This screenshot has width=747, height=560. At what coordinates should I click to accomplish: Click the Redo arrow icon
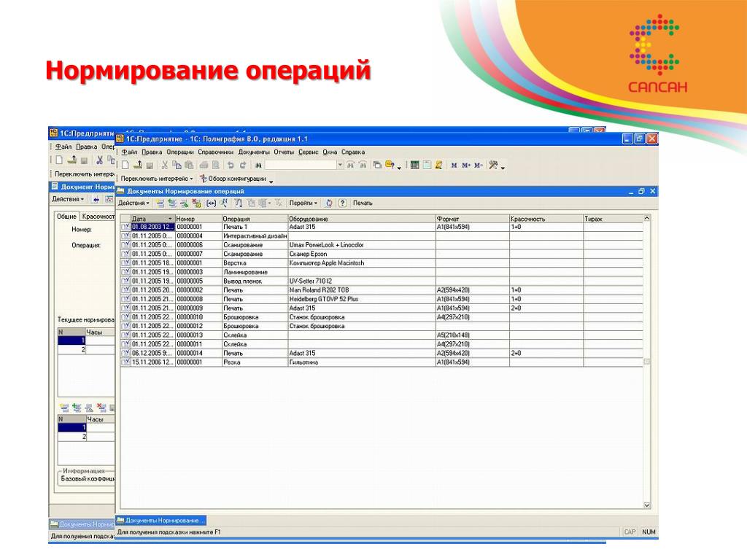click(x=243, y=166)
